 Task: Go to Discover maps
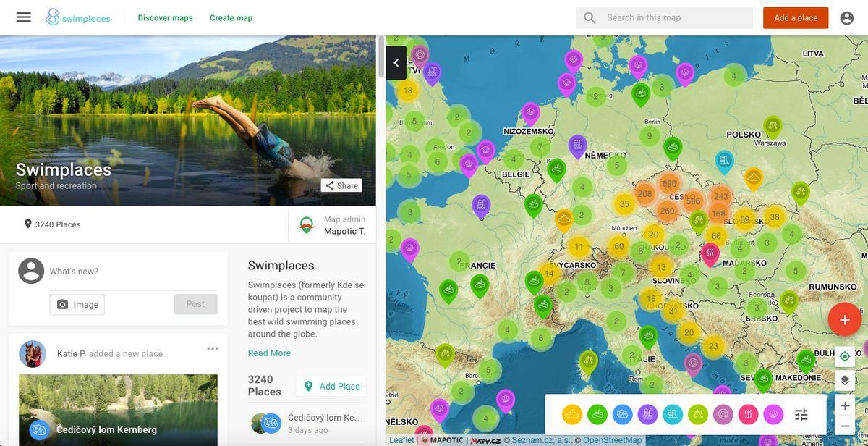(165, 18)
